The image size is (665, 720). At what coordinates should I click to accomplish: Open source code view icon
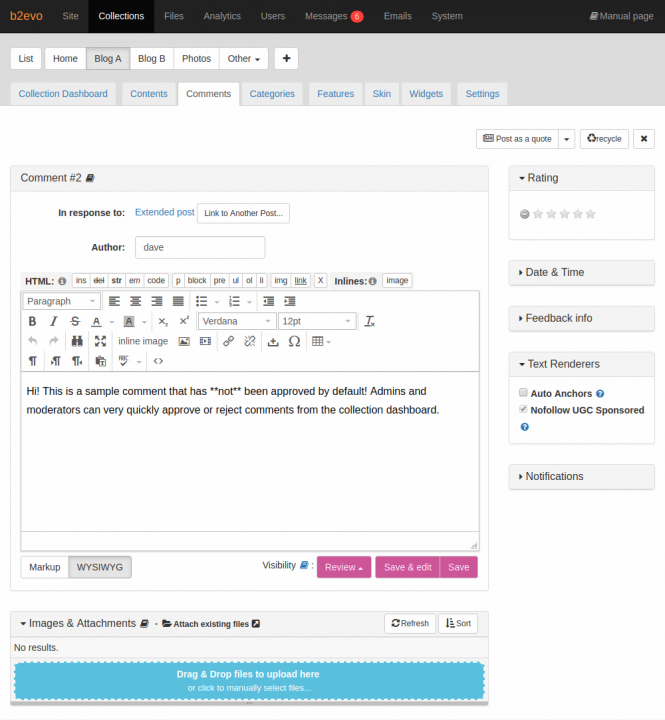point(158,361)
